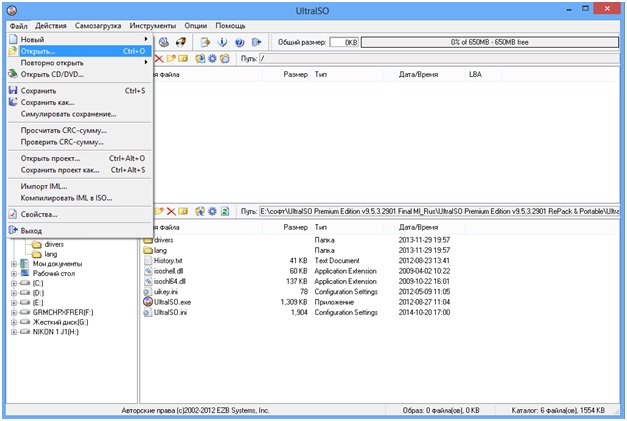
Task: Choose Выход to quit
Action: [x=80, y=231]
